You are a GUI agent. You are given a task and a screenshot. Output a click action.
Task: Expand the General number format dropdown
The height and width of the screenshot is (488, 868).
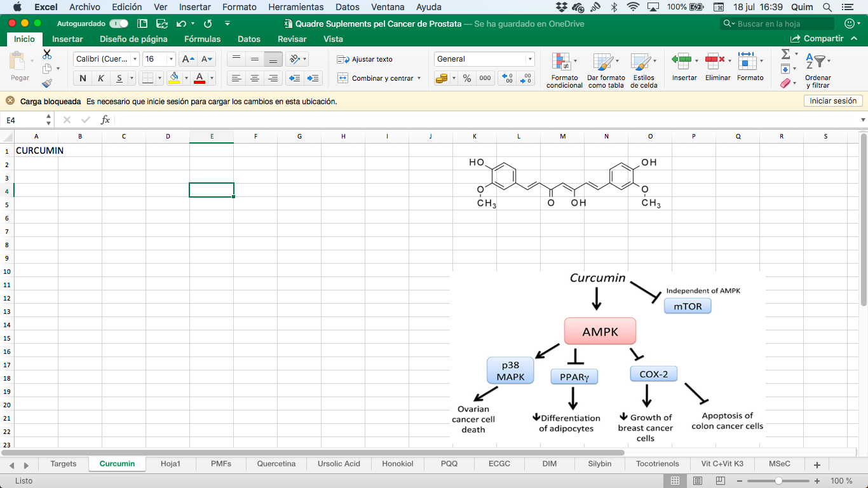click(x=530, y=59)
